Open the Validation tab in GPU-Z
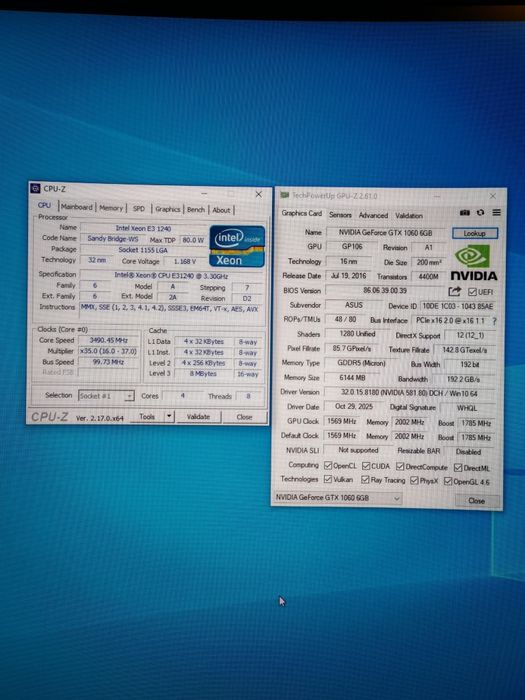Viewport: 525px width, 700px height. click(x=409, y=216)
